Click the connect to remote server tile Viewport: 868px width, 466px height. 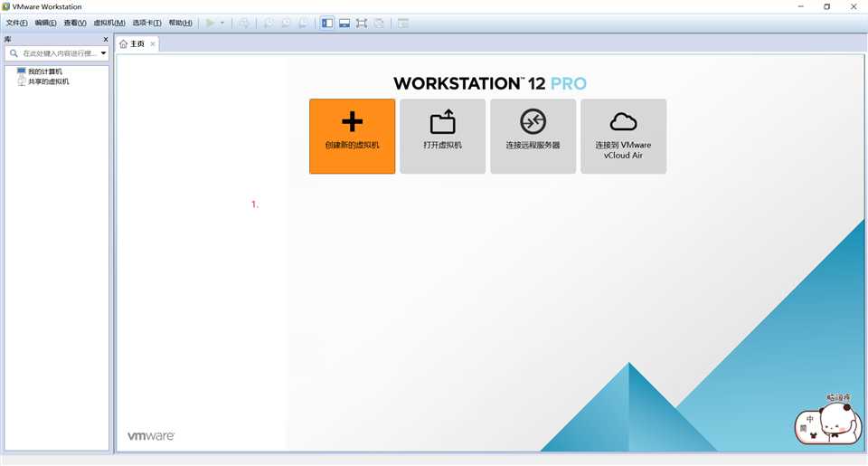click(533, 137)
